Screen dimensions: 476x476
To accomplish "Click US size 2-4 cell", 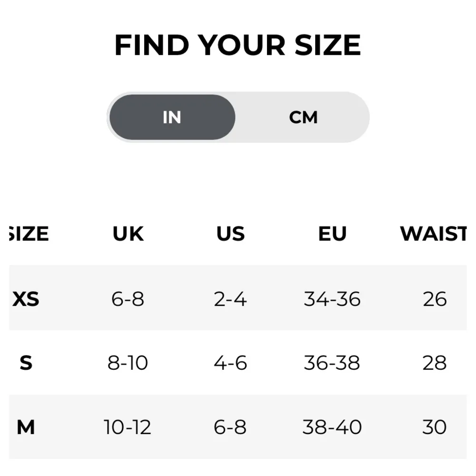I will [230, 299].
